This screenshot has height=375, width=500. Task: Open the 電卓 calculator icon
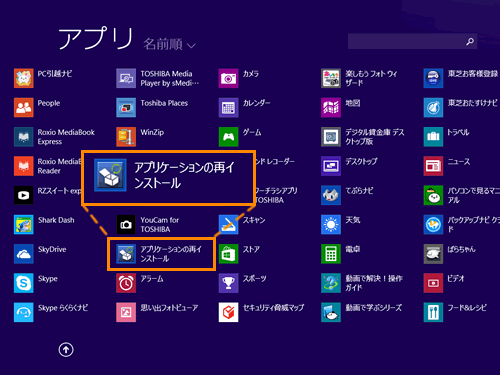tap(331, 254)
